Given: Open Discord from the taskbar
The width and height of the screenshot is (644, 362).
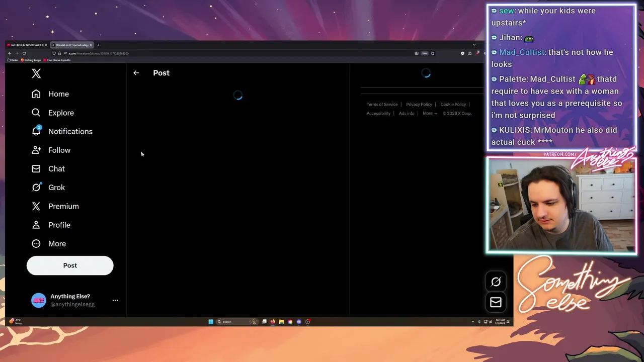Looking at the screenshot, I should point(299,322).
